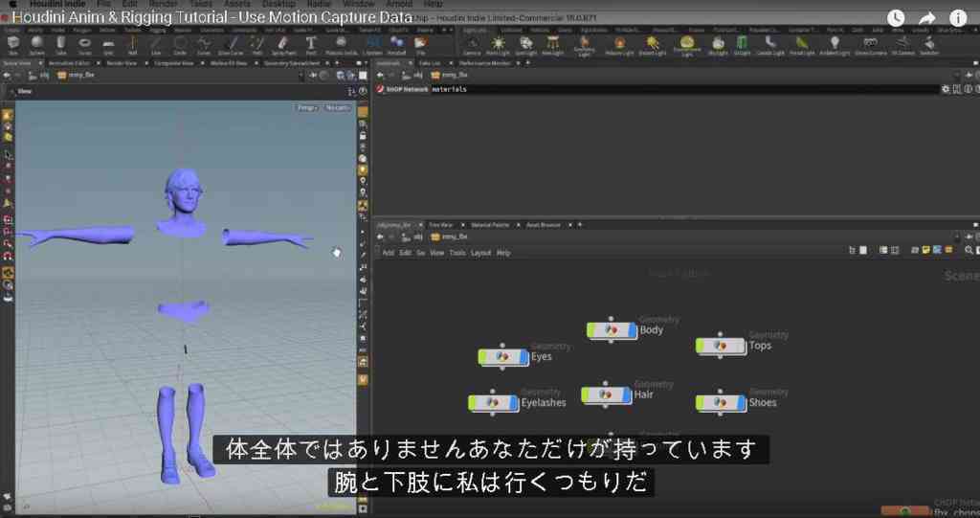Open the Add menu in network editor
The width and height of the screenshot is (980, 518).
[x=389, y=253]
